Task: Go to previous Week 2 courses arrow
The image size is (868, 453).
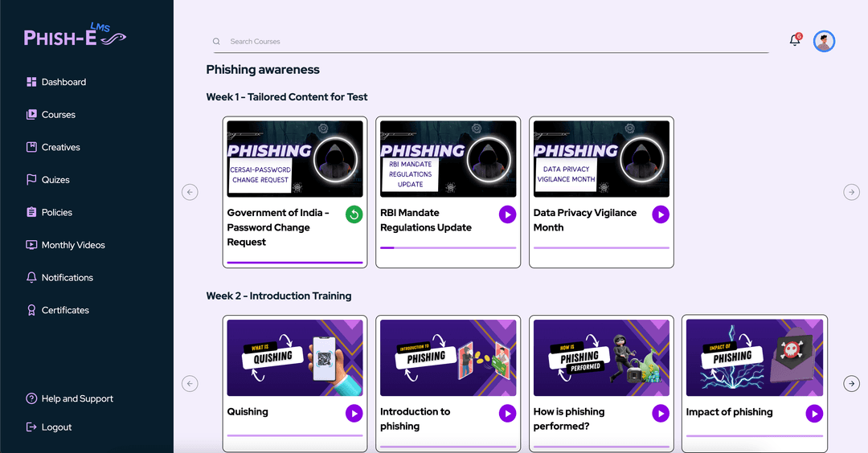Action: coord(190,383)
